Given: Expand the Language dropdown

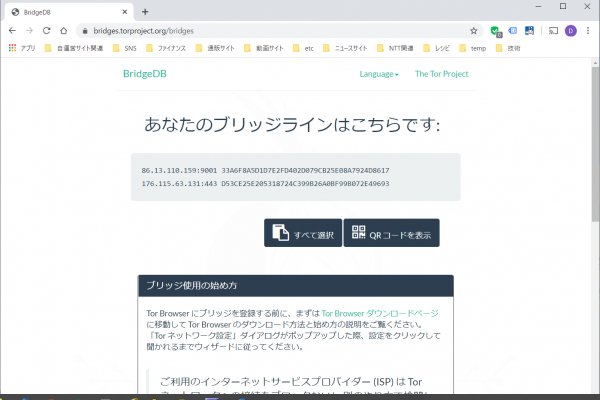Looking at the screenshot, I should tap(379, 74).
